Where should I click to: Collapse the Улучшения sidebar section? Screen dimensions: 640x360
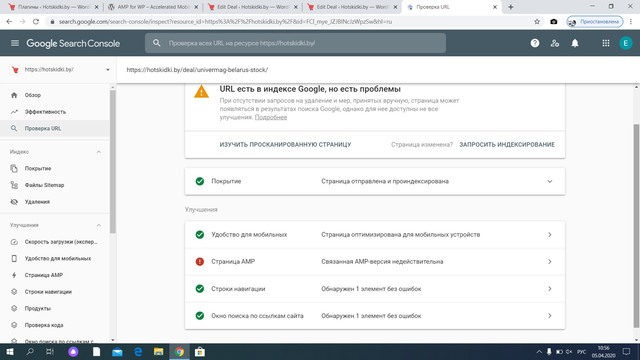pos(98,225)
